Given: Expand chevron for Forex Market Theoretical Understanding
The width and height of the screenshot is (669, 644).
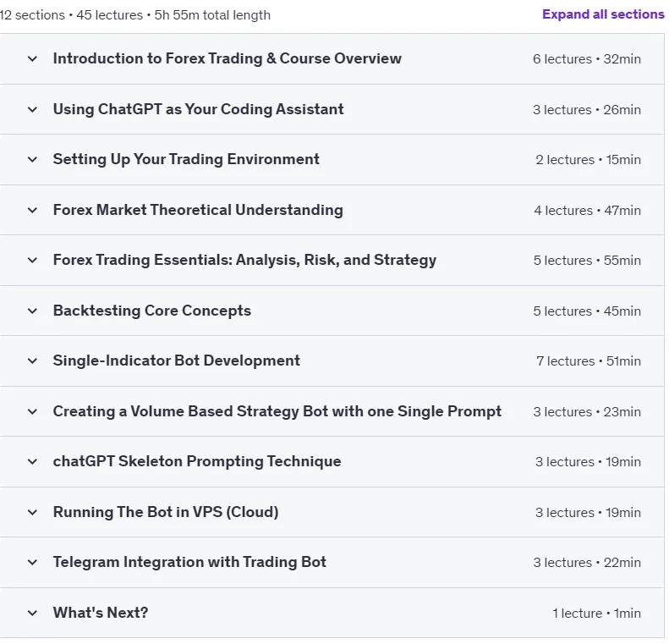Looking at the screenshot, I should click(32, 211).
